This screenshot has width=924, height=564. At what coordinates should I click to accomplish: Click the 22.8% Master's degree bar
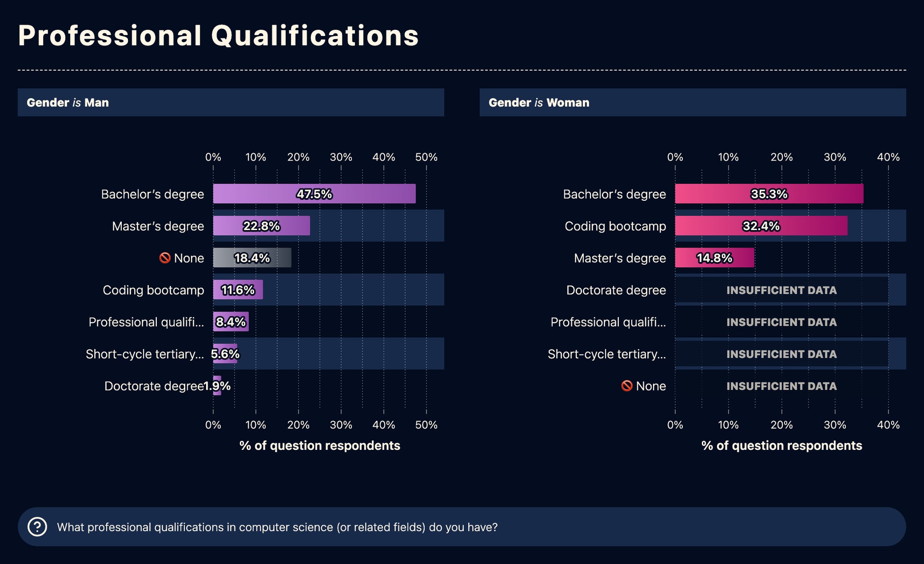261,226
